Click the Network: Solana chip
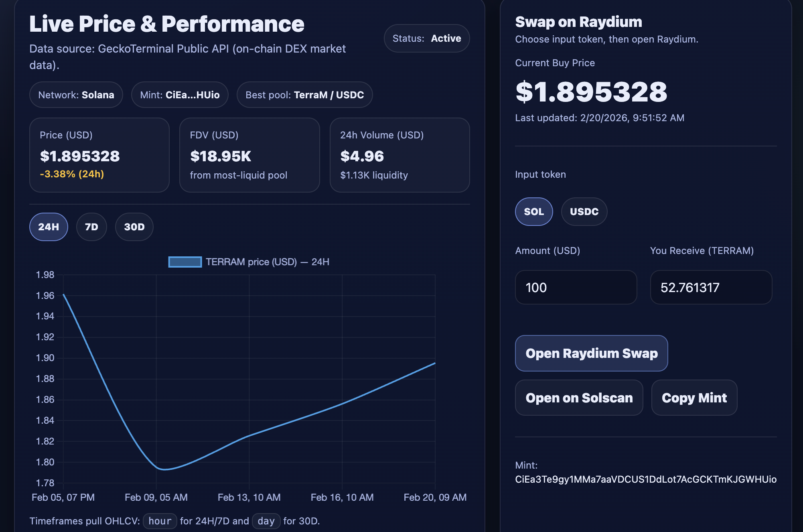803x532 pixels. pyautogui.click(x=76, y=95)
